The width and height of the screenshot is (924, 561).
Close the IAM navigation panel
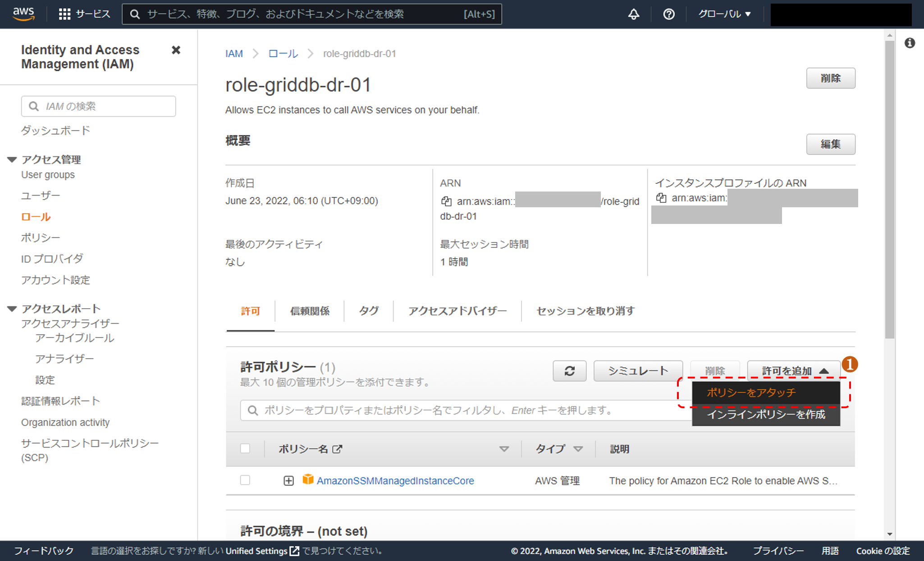coord(176,50)
